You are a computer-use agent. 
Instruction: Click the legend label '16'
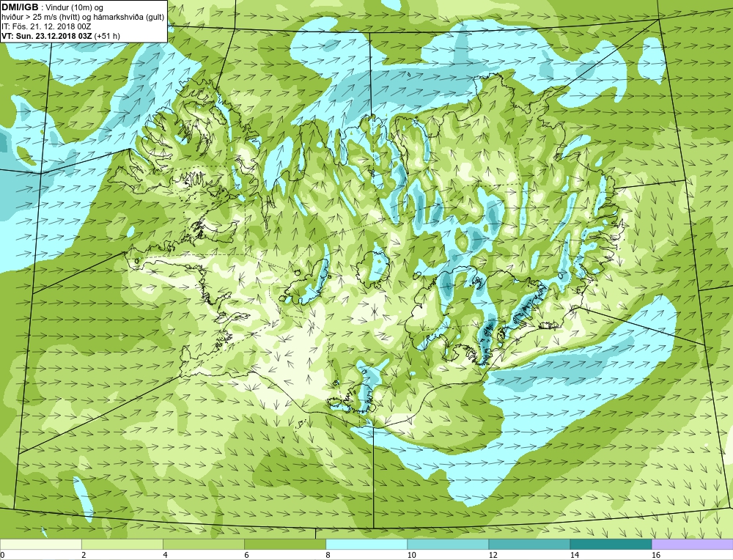point(656,555)
